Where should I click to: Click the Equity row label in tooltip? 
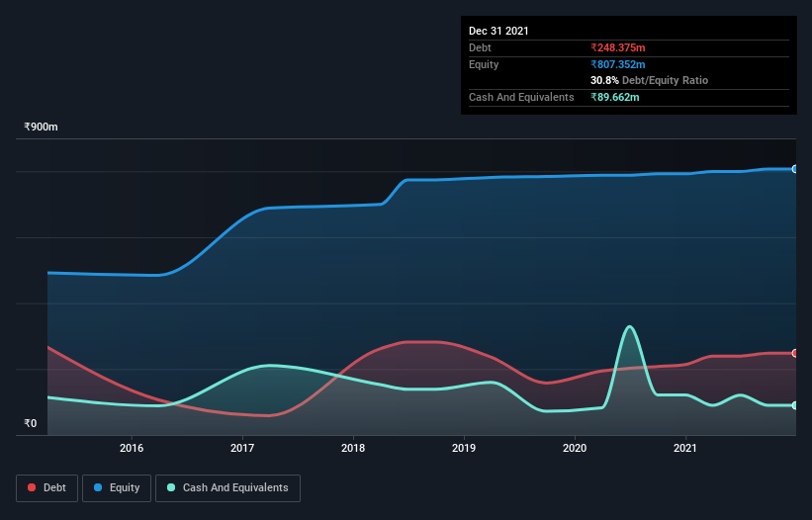[484, 64]
